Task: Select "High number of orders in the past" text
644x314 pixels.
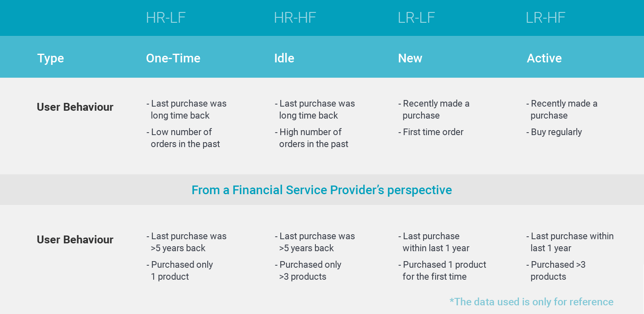Action: (312, 138)
